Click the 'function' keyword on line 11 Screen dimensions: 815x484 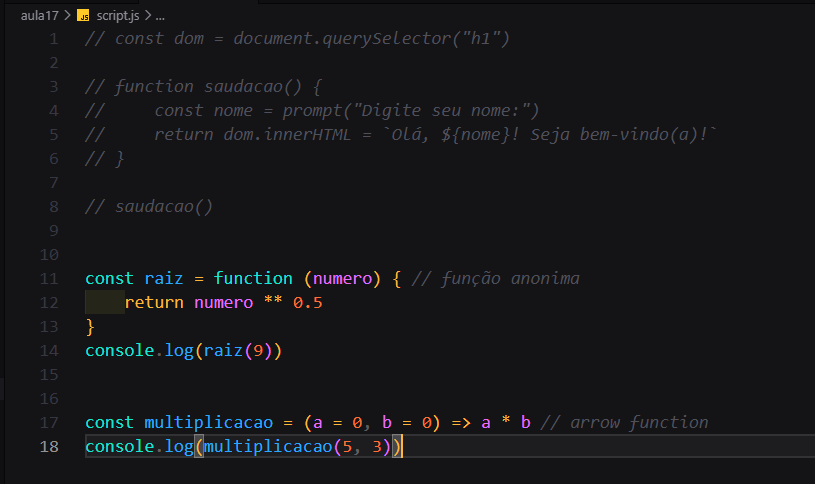point(253,279)
